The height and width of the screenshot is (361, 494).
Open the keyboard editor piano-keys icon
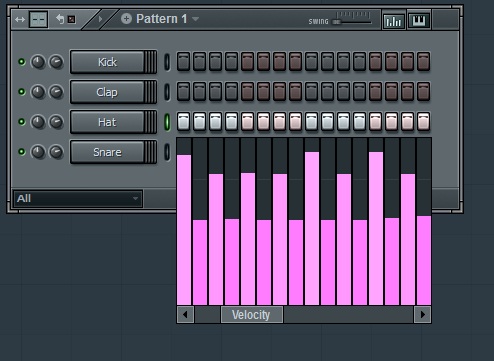coord(419,21)
